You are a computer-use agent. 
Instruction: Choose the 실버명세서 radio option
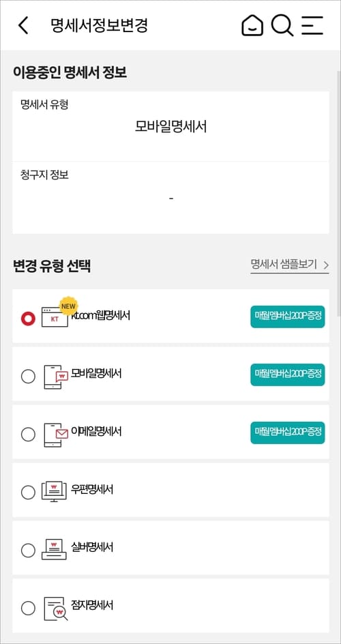click(28, 551)
